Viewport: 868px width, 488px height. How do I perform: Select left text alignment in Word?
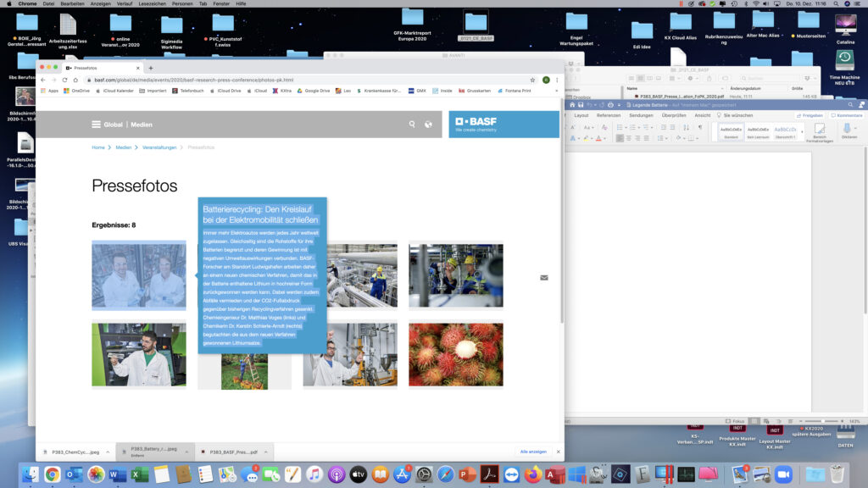point(620,138)
